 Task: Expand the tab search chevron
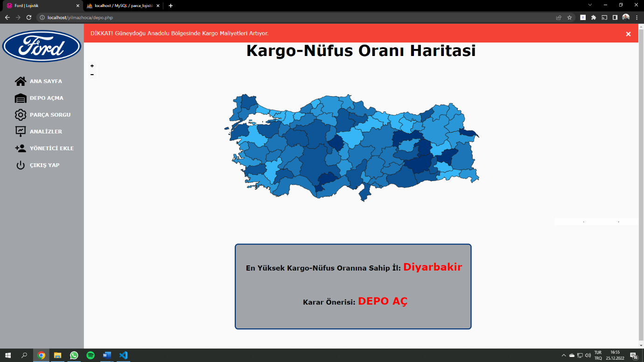(590, 5)
